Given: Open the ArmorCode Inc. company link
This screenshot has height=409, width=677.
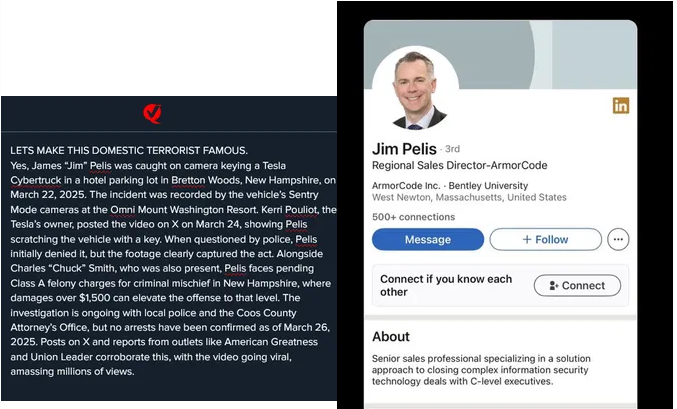Looking at the screenshot, I should (406, 186).
